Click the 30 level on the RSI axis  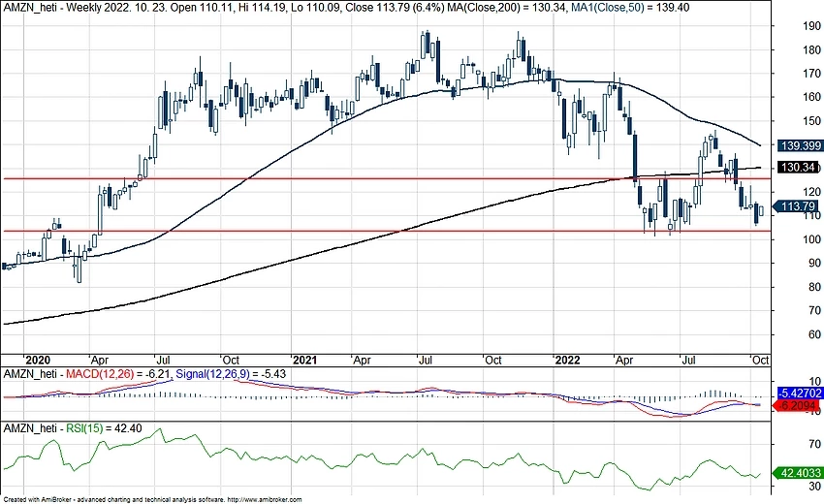pos(814,488)
